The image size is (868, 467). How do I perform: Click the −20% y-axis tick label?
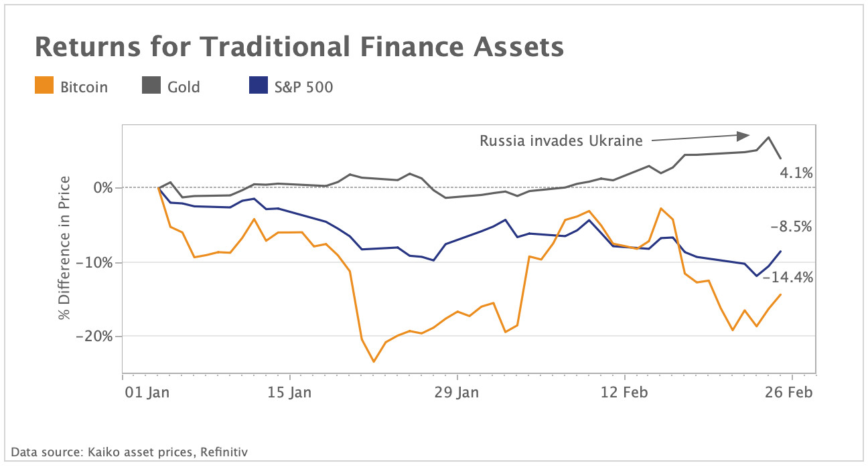[x=94, y=336]
